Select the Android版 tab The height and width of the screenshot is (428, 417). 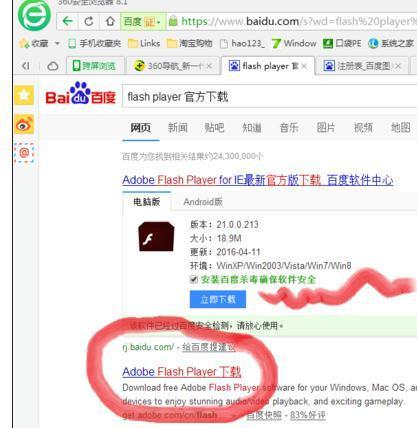coord(203,202)
